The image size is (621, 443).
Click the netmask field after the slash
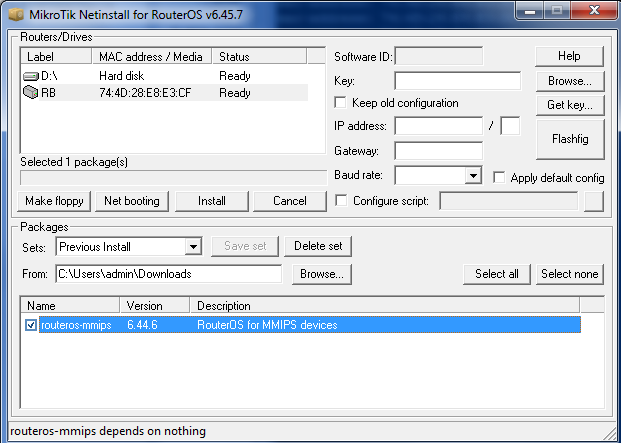point(510,126)
